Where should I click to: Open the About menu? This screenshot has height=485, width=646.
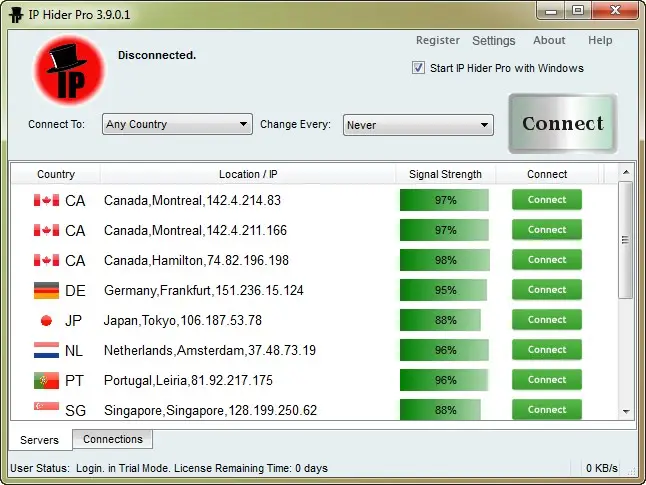[549, 40]
